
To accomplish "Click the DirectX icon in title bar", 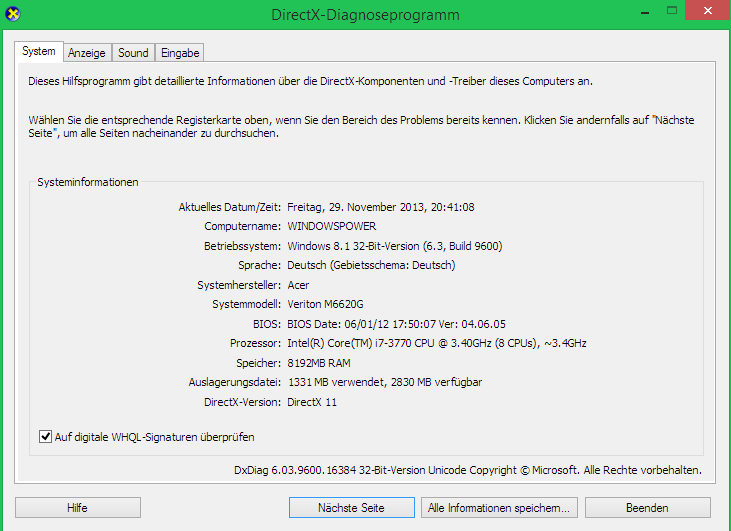I will coord(13,14).
